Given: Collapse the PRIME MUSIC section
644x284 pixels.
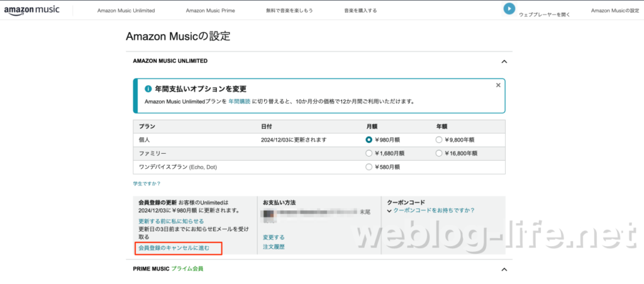Looking at the screenshot, I should pos(504,270).
